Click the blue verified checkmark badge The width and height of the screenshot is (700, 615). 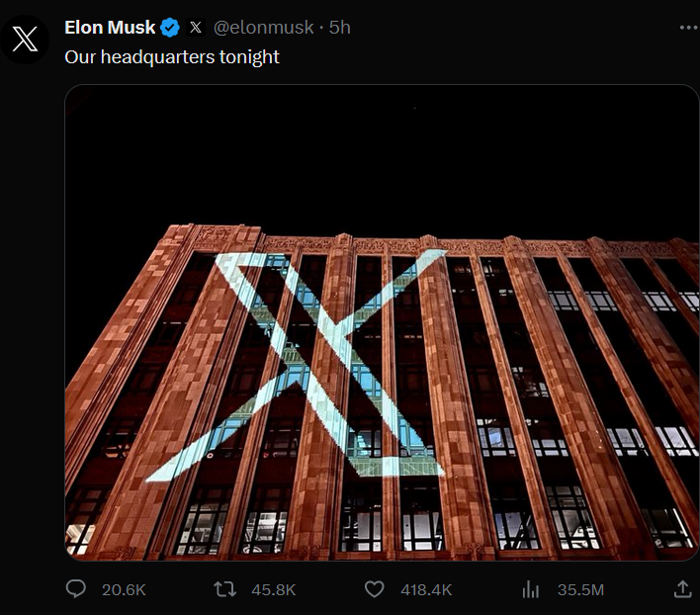tap(170, 28)
